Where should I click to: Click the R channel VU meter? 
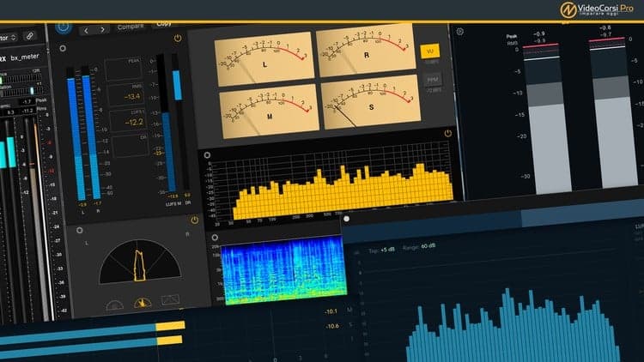[365, 51]
